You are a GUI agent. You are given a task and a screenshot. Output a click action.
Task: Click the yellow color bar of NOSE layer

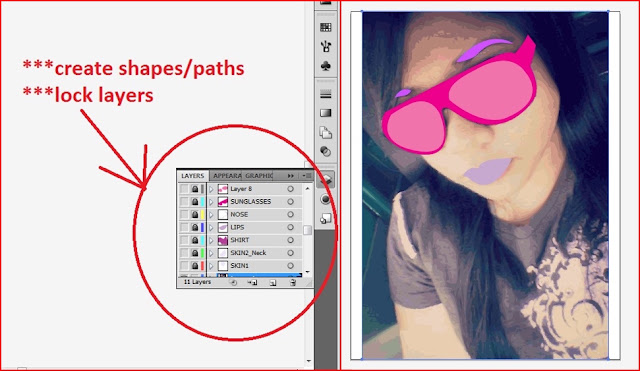pyautogui.click(x=202, y=214)
